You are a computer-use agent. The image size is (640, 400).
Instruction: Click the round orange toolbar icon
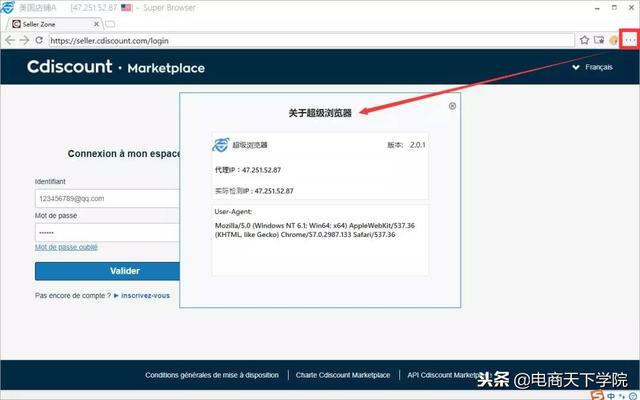click(x=613, y=40)
